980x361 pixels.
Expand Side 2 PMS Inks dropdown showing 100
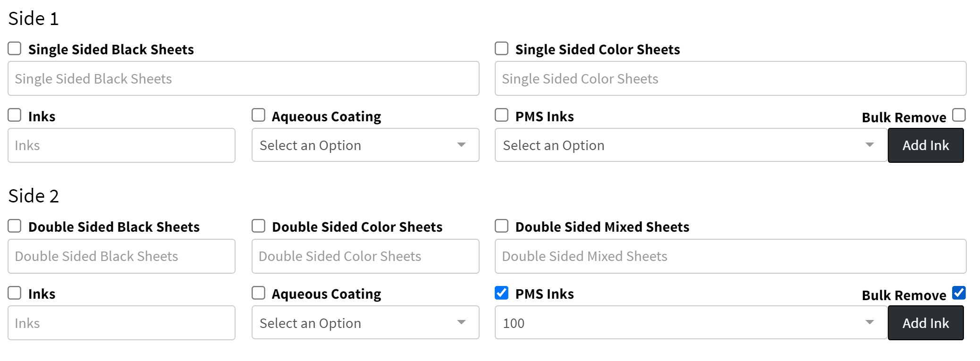pyautogui.click(x=690, y=323)
